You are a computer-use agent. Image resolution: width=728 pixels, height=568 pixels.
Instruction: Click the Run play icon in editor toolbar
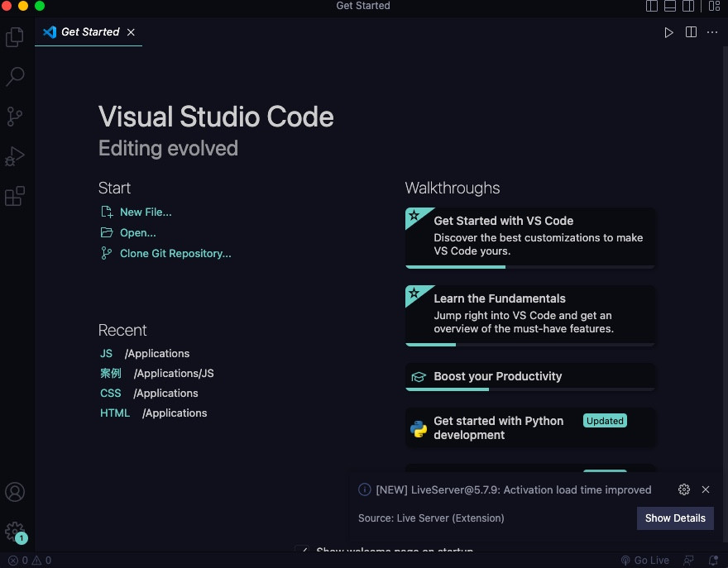click(669, 32)
